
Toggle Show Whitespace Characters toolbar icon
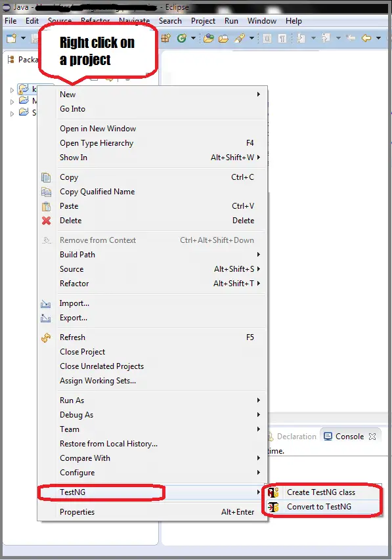pos(282,38)
